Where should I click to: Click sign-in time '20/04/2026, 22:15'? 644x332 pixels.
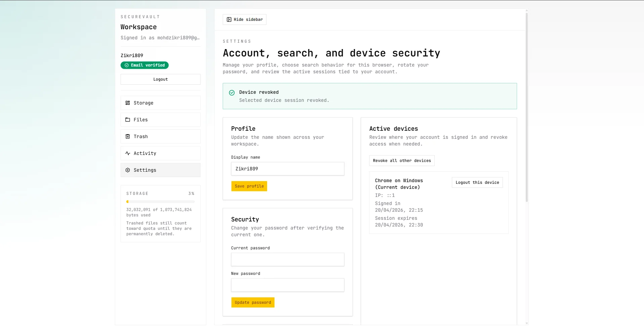(399, 210)
